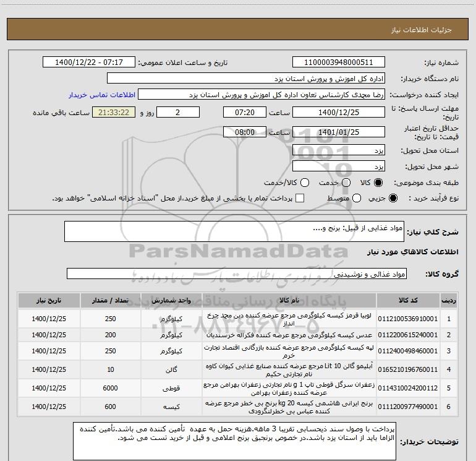Click the response deadline date 1400/12/25 field
Image resolution: width=476 pixels, height=461 pixels.
[x=339, y=112]
